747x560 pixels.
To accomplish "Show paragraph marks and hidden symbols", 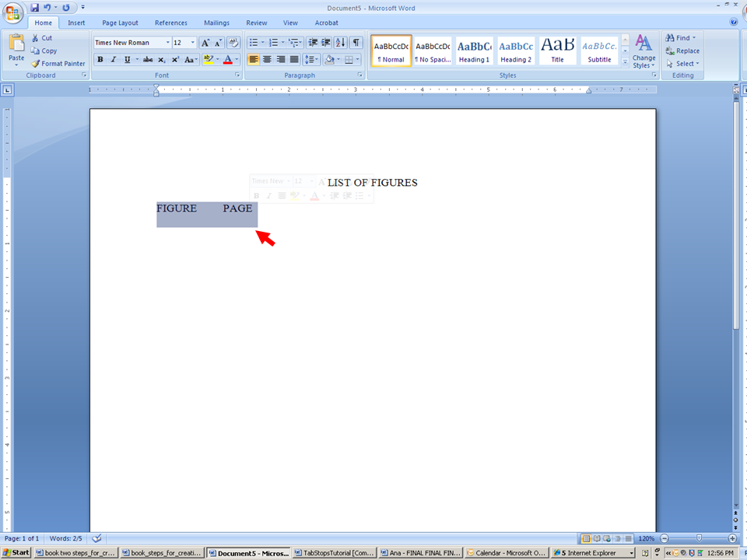I will pyautogui.click(x=356, y=43).
